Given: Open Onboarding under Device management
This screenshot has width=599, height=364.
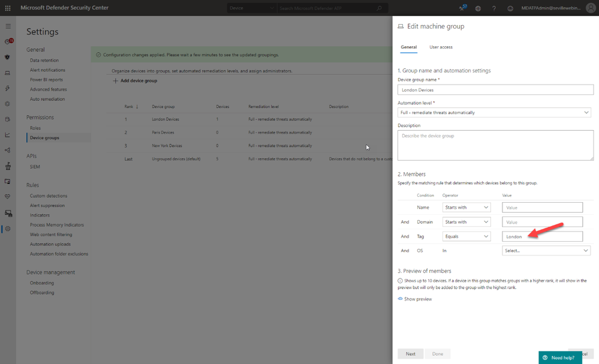Looking at the screenshot, I should 41,282.
